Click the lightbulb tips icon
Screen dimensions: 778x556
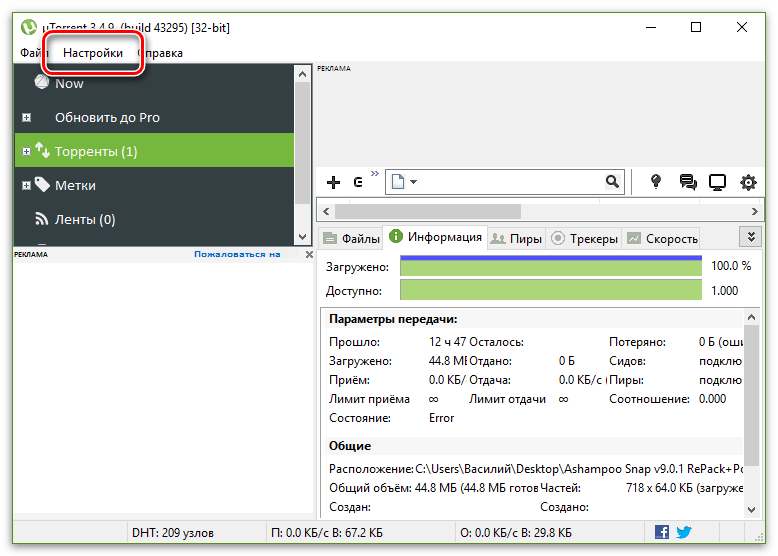pos(656,182)
